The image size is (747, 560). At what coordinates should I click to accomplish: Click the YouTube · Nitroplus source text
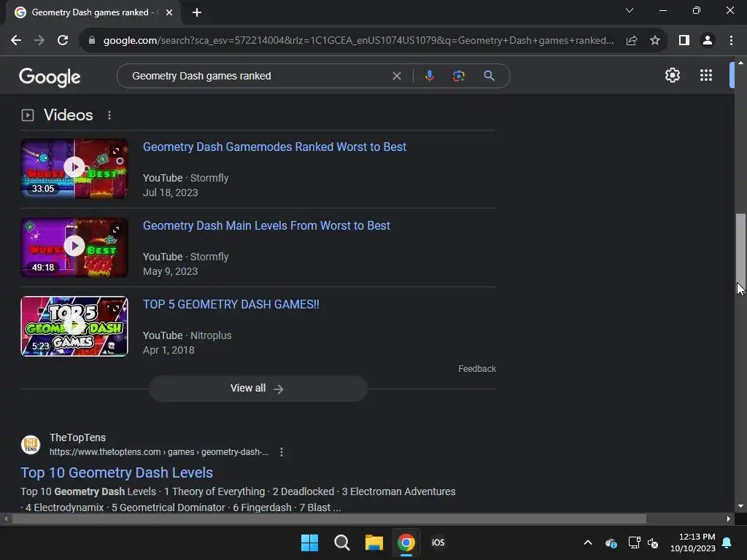(x=187, y=335)
